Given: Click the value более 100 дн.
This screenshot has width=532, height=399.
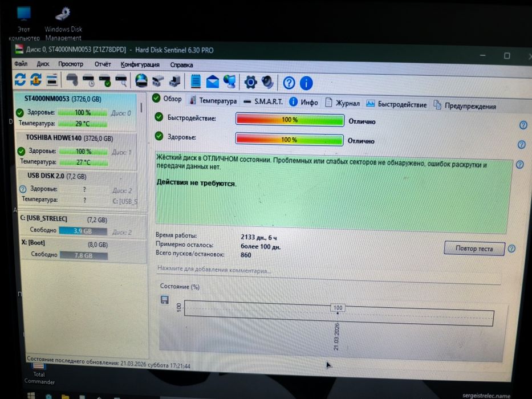Looking at the screenshot, I should click(x=261, y=246).
